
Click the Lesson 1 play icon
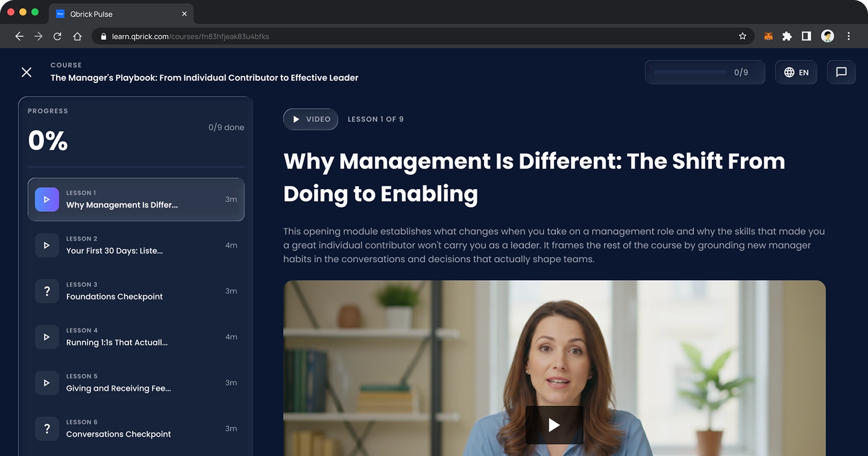[47, 199]
